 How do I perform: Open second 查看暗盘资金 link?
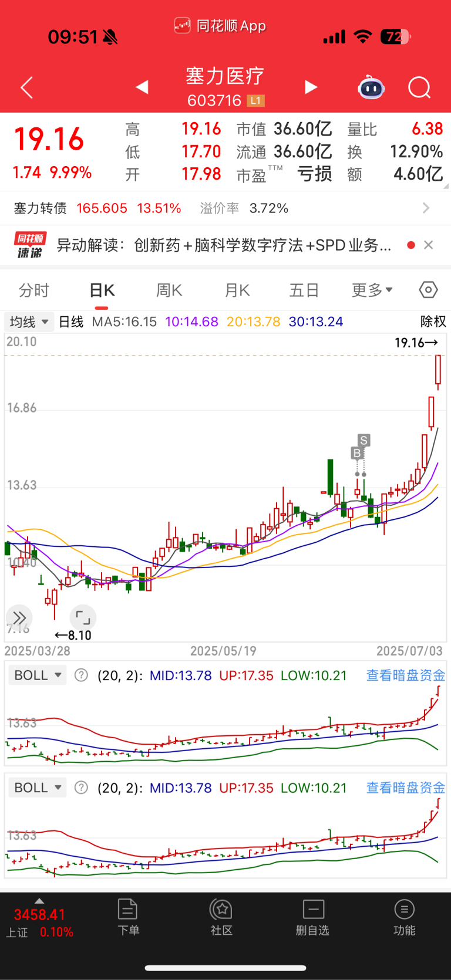tap(406, 788)
